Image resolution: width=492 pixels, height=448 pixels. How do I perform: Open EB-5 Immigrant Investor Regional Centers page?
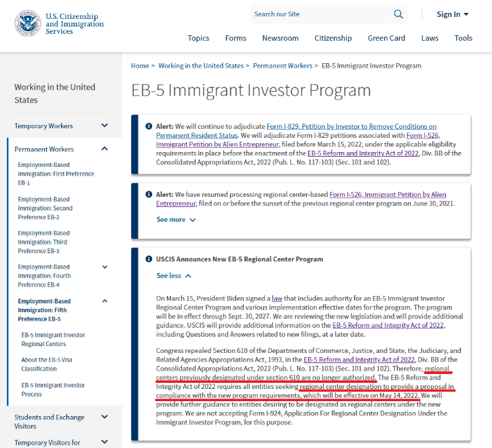53,339
